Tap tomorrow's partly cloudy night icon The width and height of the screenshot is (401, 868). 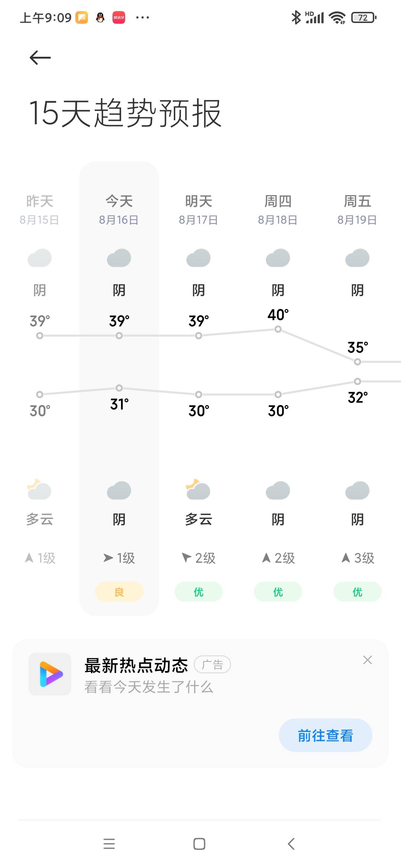click(x=198, y=490)
